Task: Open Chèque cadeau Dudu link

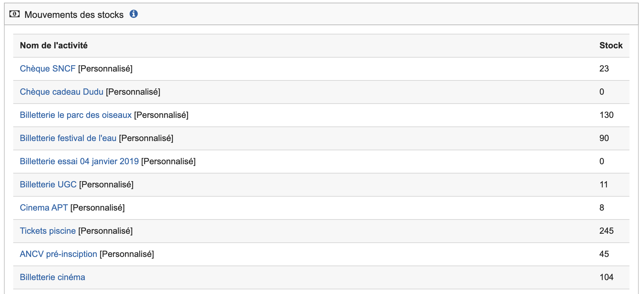Action: coord(61,92)
